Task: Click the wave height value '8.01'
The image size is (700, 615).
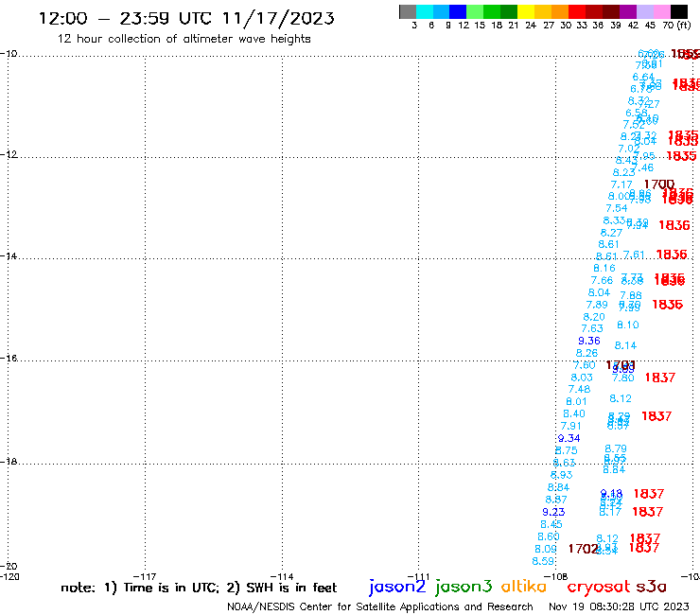Action: pos(576,401)
